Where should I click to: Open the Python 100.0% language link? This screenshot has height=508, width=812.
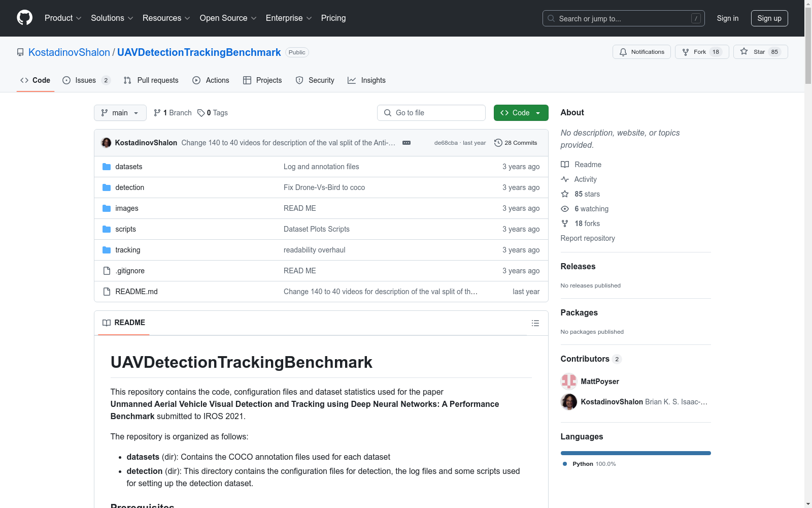click(x=589, y=464)
